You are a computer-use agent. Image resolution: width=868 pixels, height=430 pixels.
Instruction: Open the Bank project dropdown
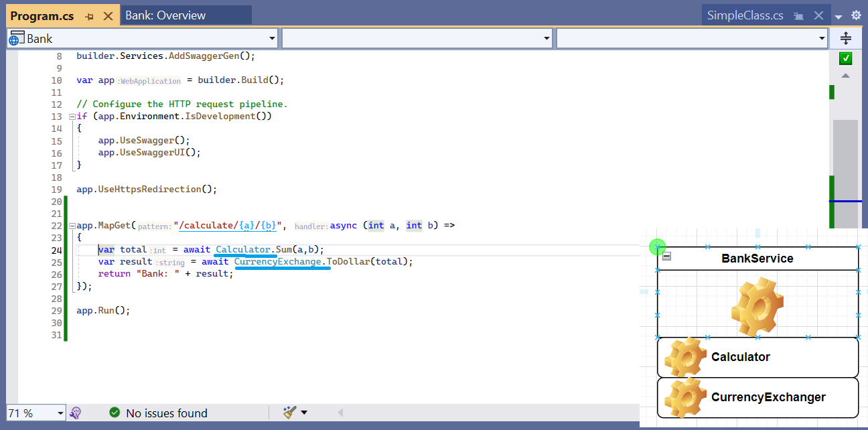[x=271, y=39]
